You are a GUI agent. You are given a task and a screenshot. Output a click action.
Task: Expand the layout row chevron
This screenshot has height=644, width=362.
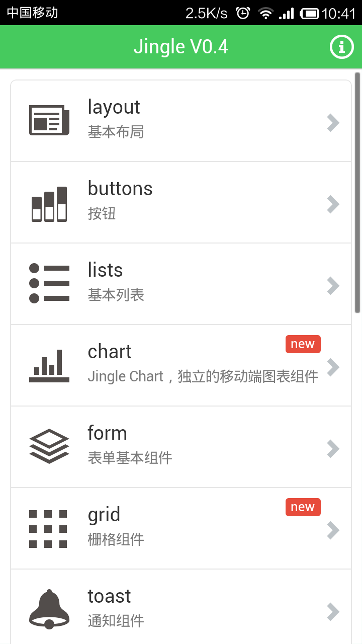333,123
